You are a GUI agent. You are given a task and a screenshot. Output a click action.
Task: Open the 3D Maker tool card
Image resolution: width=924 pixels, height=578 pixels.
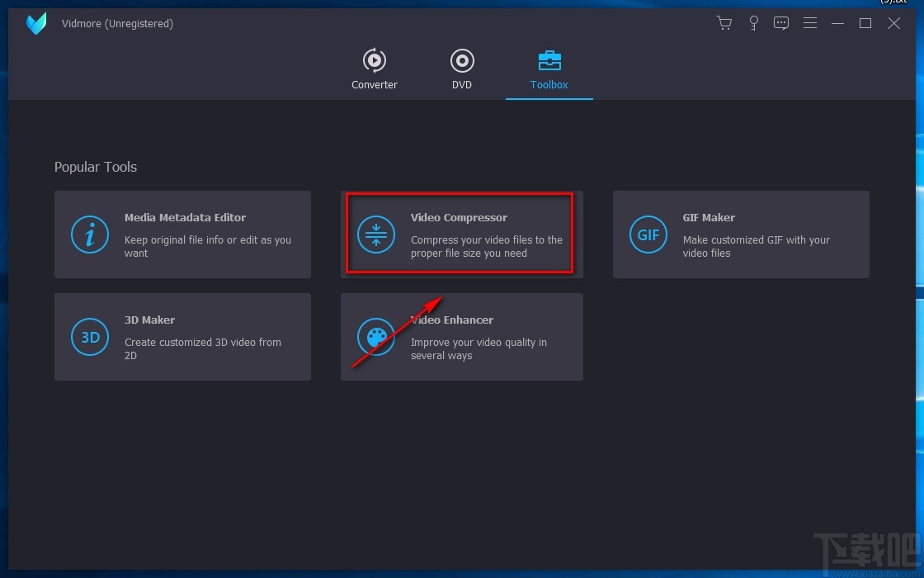[x=182, y=337]
